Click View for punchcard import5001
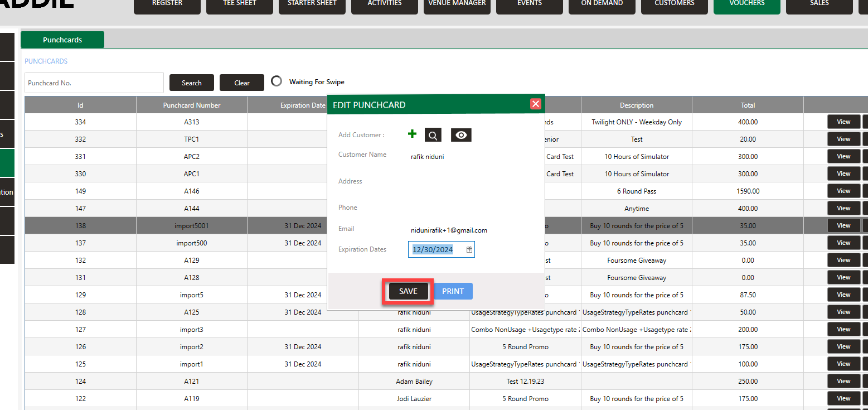The image size is (868, 410). (x=843, y=226)
